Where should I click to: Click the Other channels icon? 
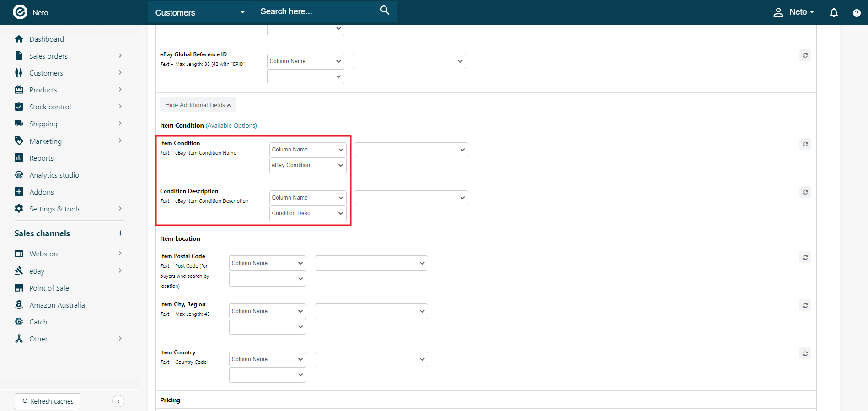click(19, 339)
